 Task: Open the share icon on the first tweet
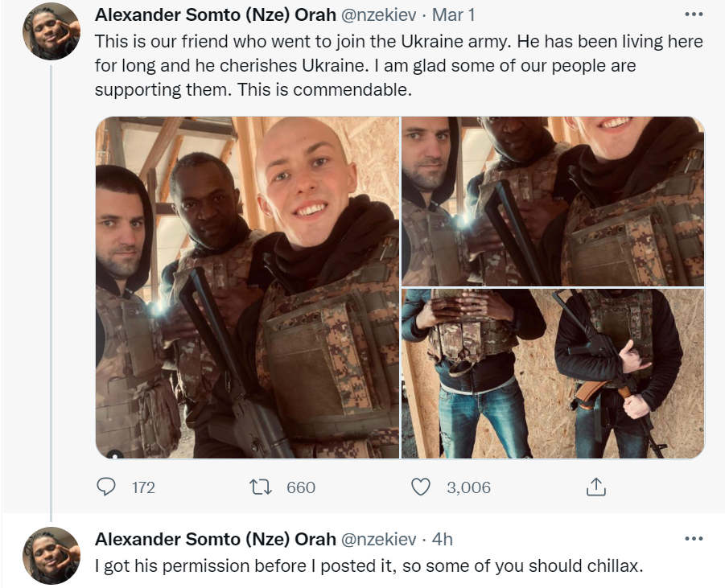click(595, 487)
